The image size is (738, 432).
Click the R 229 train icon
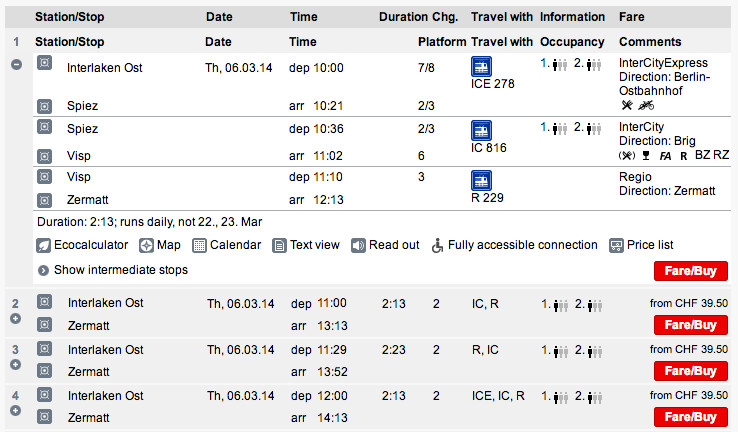pos(481,180)
